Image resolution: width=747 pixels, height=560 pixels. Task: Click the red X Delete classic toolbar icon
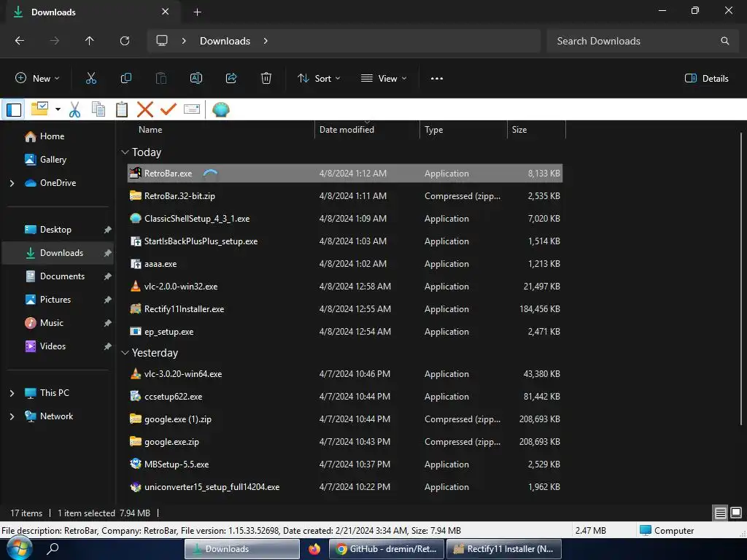(145, 109)
